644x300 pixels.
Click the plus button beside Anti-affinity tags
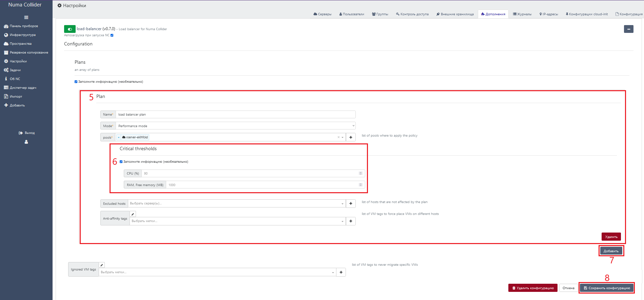click(x=351, y=221)
